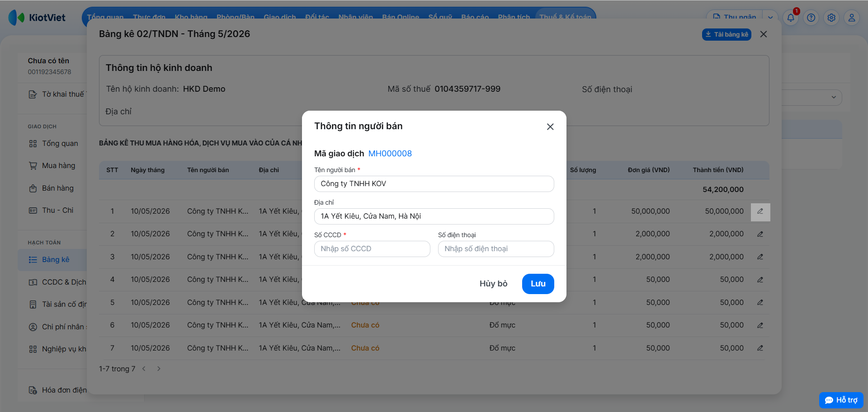Open the help question mark icon

coord(811,18)
